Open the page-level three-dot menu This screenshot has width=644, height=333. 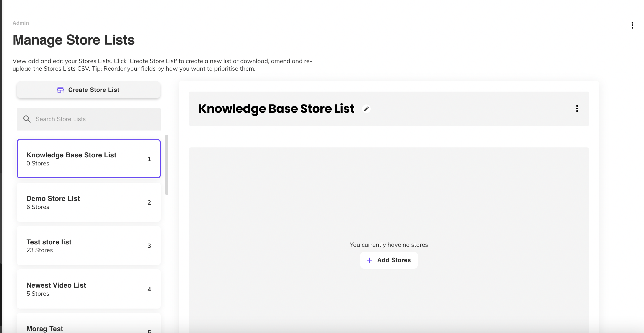632,25
